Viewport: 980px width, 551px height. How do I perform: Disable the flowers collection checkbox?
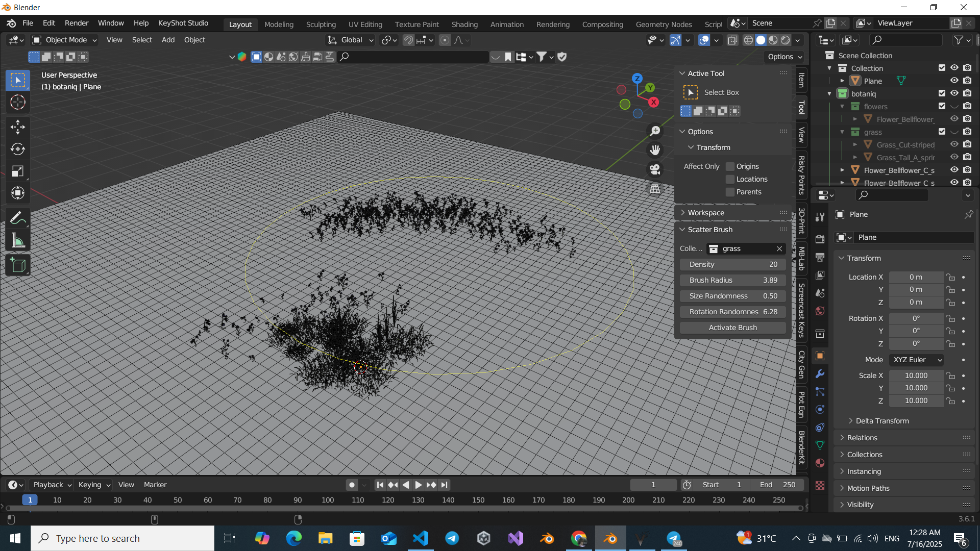pyautogui.click(x=942, y=106)
